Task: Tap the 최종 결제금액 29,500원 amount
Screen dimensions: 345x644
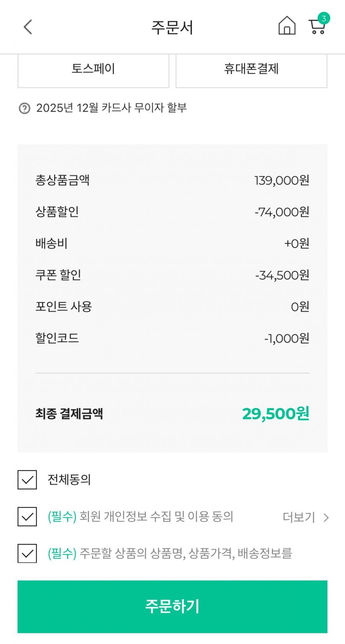Action: click(x=275, y=413)
